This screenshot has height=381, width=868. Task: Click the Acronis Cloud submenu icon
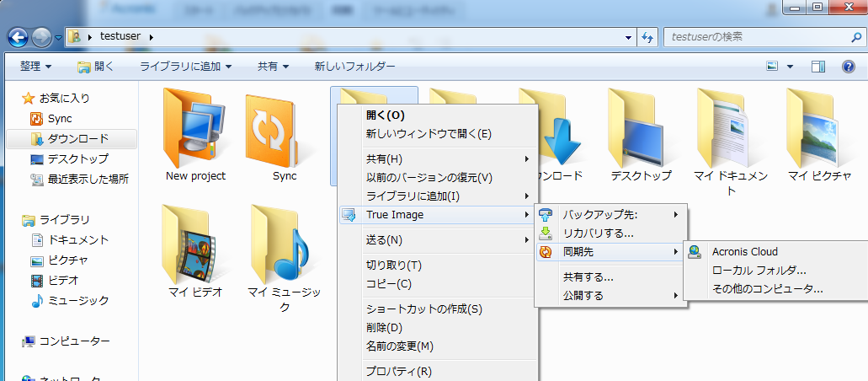[695, 251]
